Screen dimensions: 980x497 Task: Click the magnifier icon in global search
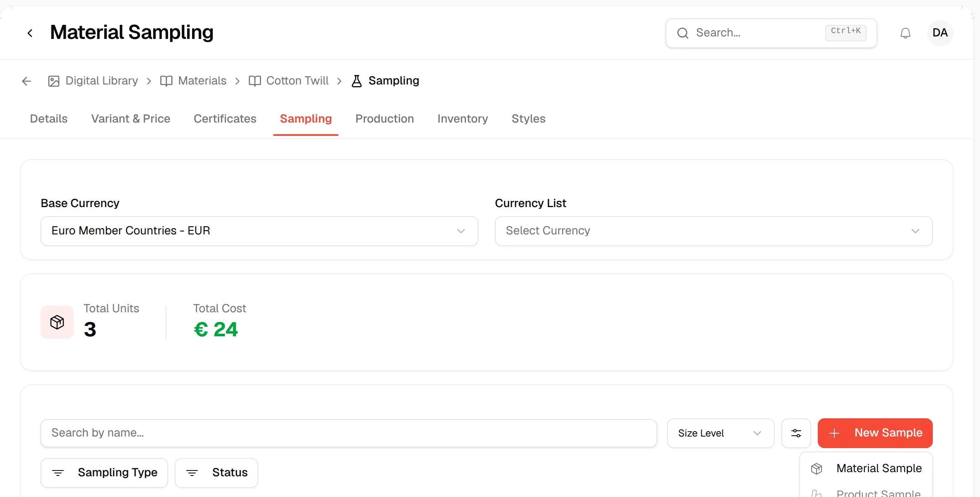[x=683, y=33]
